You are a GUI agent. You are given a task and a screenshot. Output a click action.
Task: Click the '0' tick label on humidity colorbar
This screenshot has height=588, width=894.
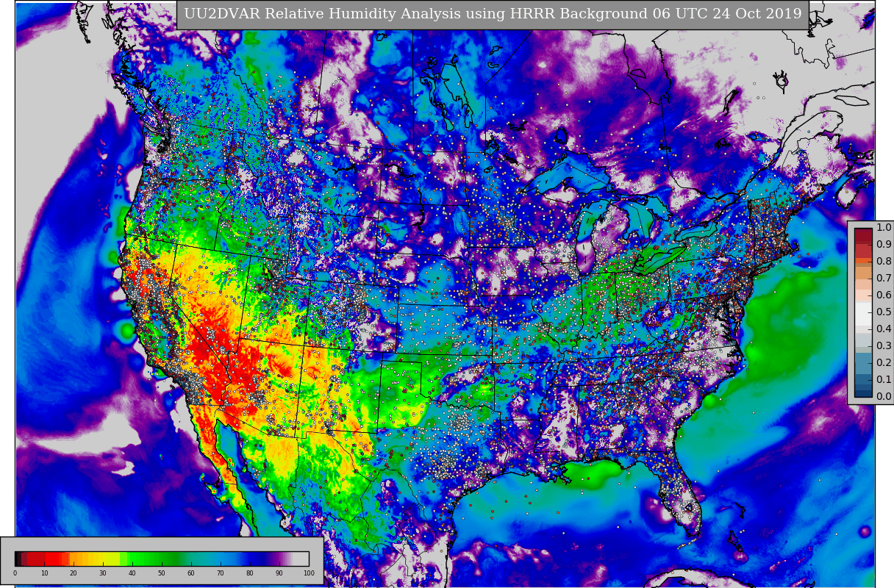[15, 573]
